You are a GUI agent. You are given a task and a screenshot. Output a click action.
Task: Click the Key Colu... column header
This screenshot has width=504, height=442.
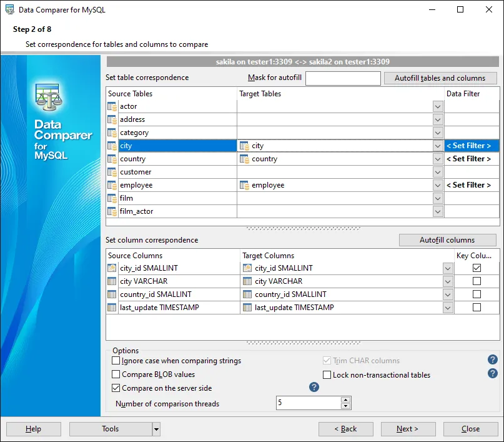coord(477,256)
